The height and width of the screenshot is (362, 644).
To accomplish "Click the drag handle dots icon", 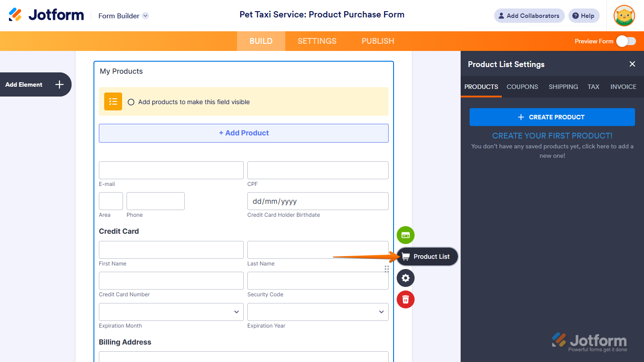I will coord(387,269).
